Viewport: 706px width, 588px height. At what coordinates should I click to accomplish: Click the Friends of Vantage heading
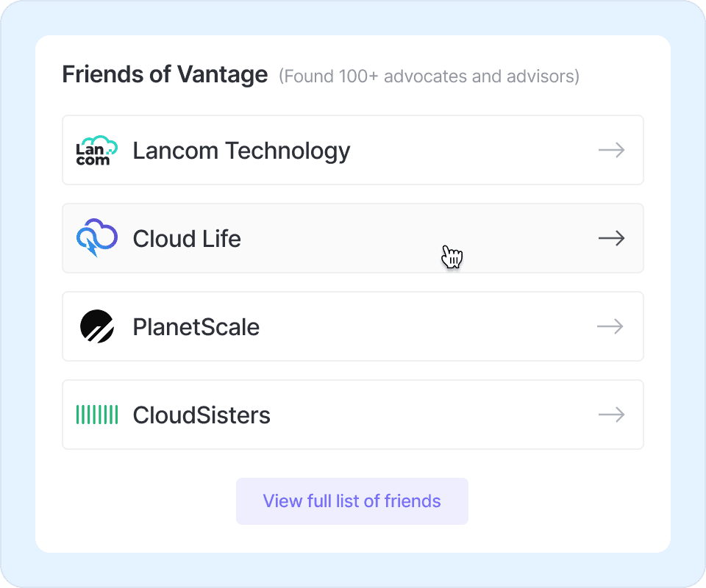(x=165, y=74)
